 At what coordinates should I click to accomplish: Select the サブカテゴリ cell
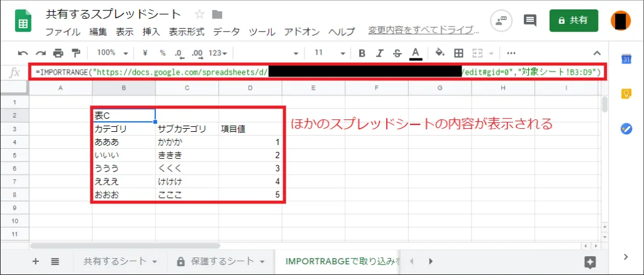pyautogui.click(x=187, y=129)
